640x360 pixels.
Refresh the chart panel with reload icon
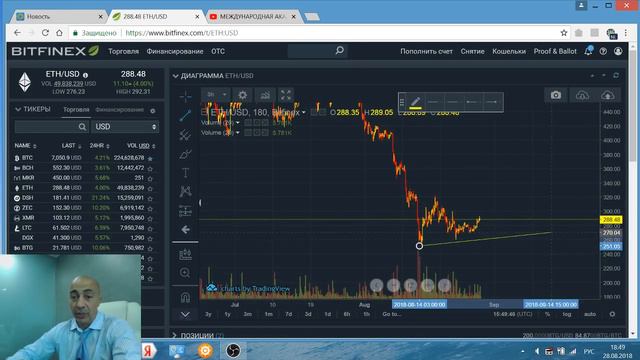click(616, 76)
